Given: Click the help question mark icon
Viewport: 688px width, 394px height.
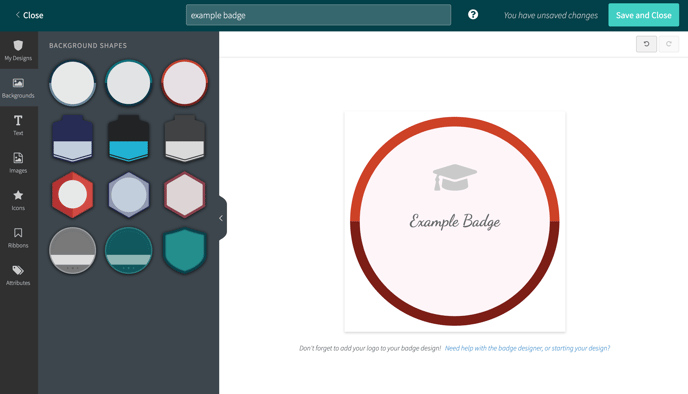Looking at the screenshot, I should [473, 14].
